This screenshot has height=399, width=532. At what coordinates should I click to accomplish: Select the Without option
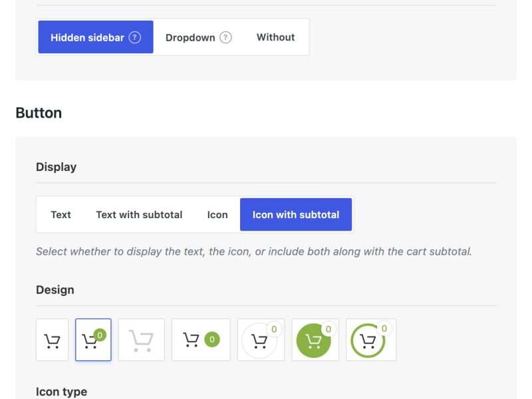click(x=275, y=37)
